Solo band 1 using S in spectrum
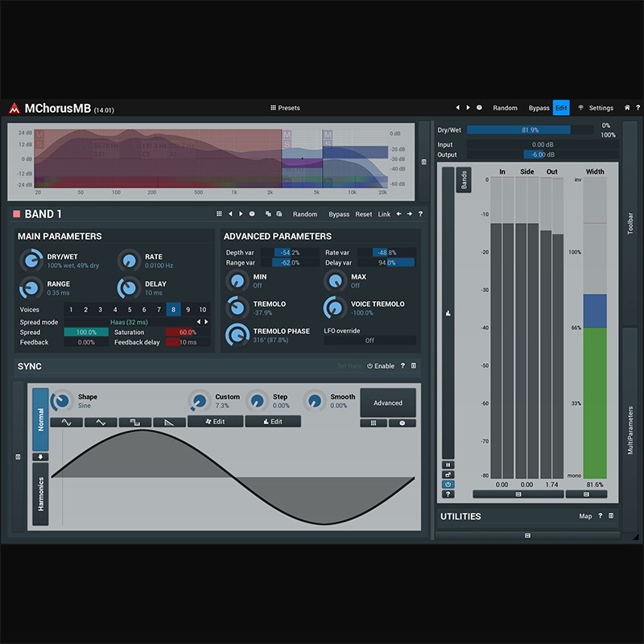The image size is (644, 644). pyautogui.click(x=39, y=144)
